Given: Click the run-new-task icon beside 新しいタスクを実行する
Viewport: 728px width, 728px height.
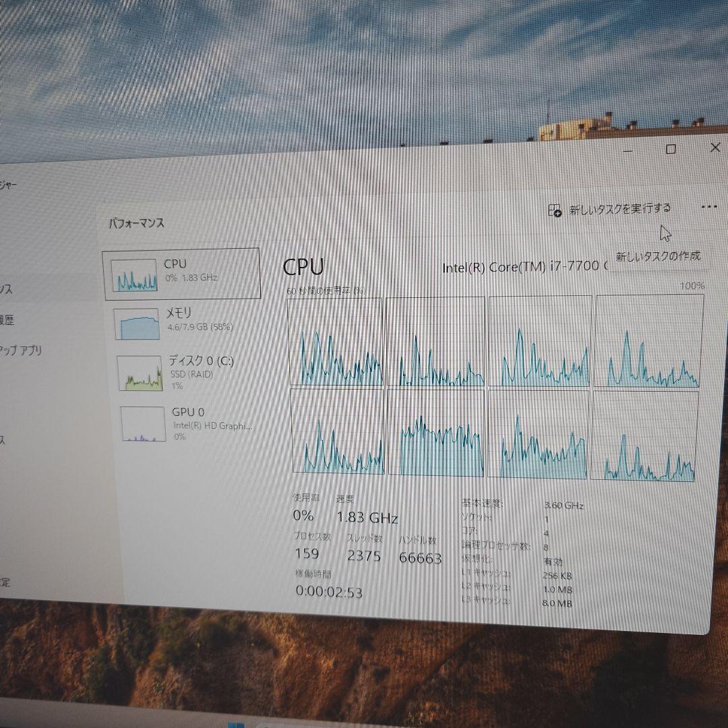Looking at the screenshot, I should (x=553, y=209).
